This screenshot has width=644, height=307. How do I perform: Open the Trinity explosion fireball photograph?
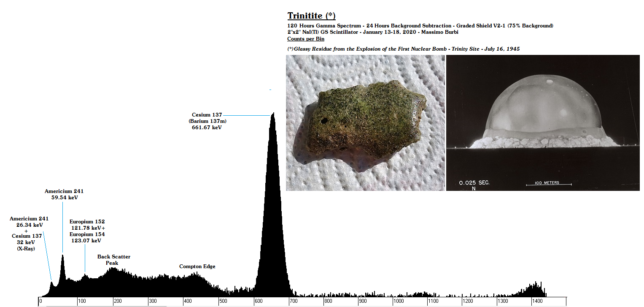[x=542, y=123]
